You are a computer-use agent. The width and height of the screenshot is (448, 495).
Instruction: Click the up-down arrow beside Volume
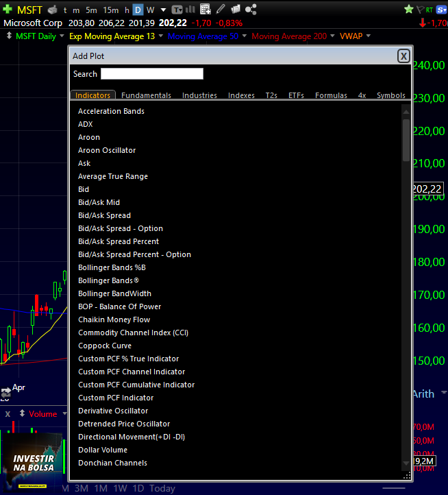click(x=22, y=413)
